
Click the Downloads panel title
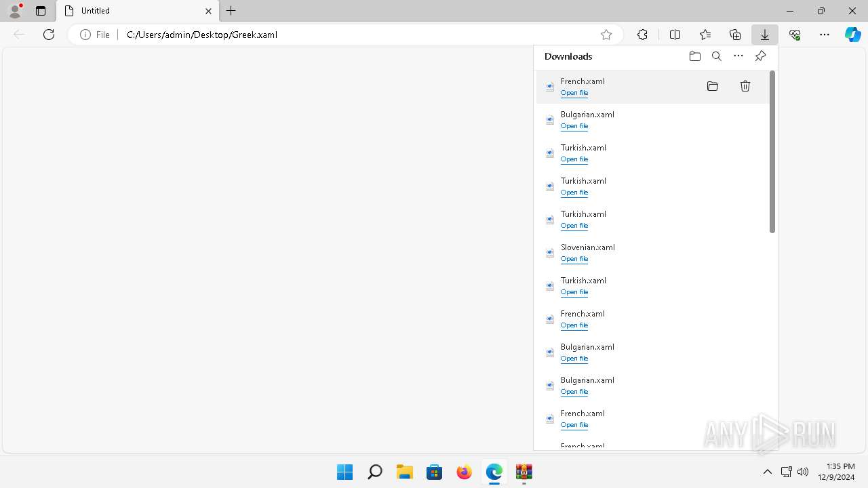(568, 56)
